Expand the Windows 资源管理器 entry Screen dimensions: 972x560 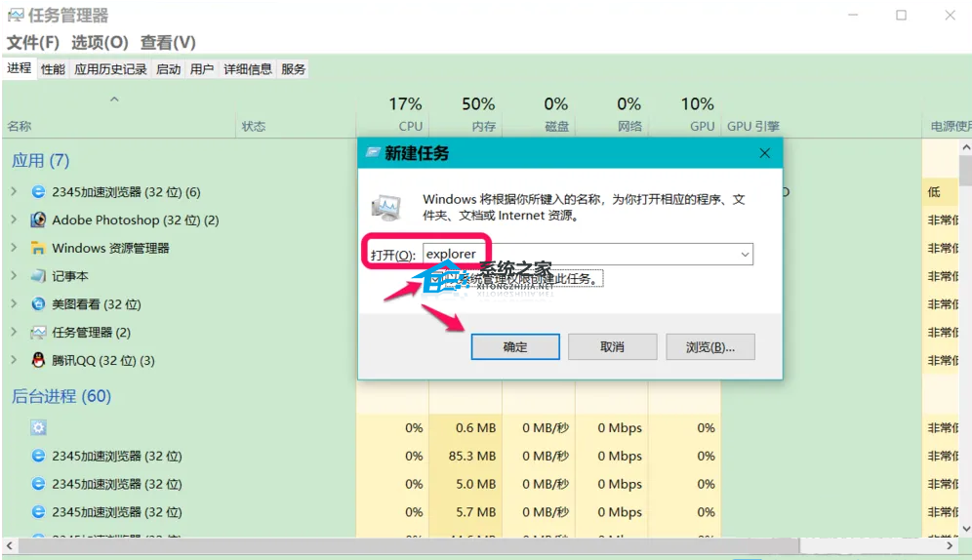coord(14,248)
